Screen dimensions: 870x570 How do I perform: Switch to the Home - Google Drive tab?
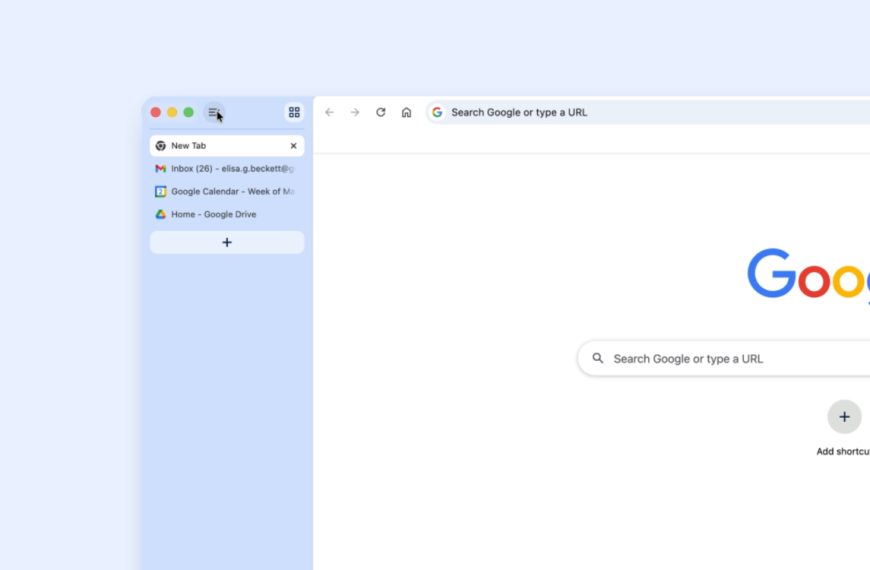pyautogui.click(x=227, y=214)
